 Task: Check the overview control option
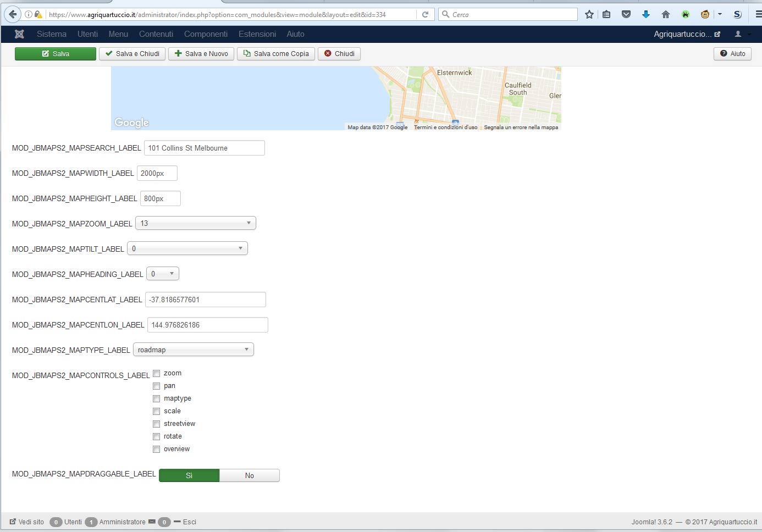156,449
